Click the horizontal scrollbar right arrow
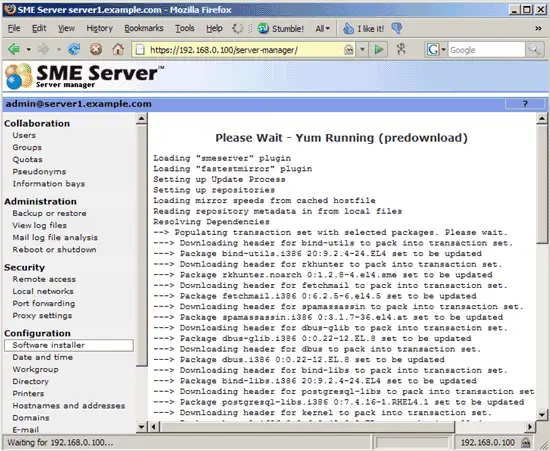Screen dimensions: 550x451 (530, 427)
